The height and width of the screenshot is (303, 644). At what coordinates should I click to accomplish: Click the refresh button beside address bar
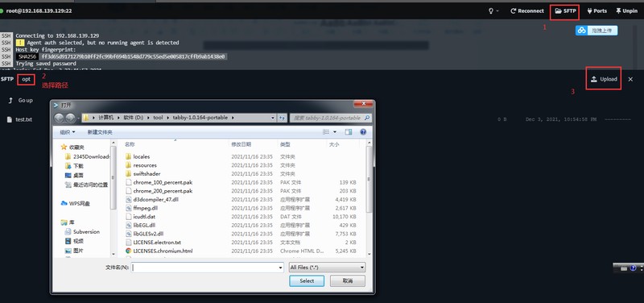pyautogui.click(x=283, y=118)
